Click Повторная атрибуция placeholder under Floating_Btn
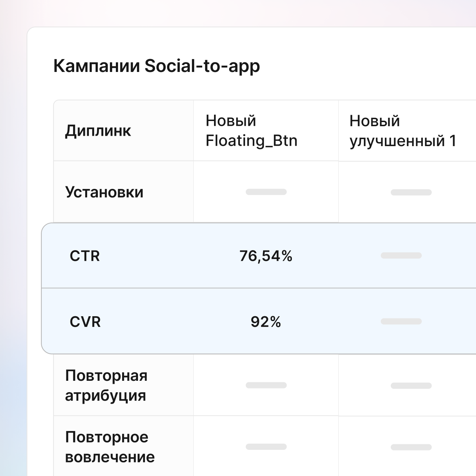The image size is (476, 476). coord(266,385)
